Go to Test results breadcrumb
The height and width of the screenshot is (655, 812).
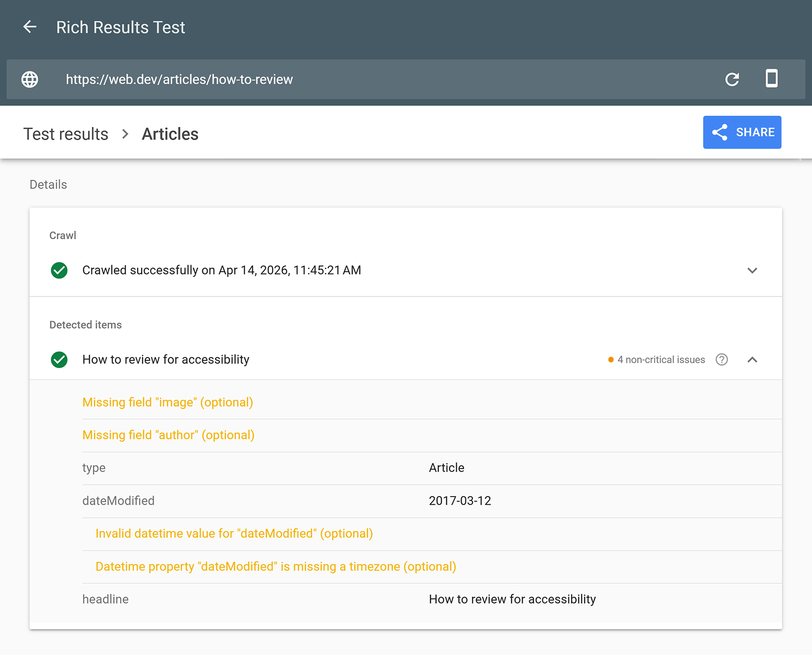65,134
